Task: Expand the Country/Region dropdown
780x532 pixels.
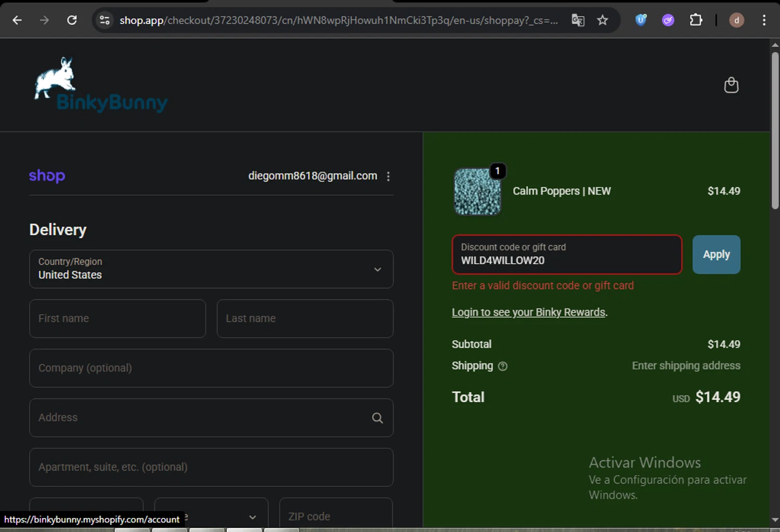Action: tap(211, 269)
